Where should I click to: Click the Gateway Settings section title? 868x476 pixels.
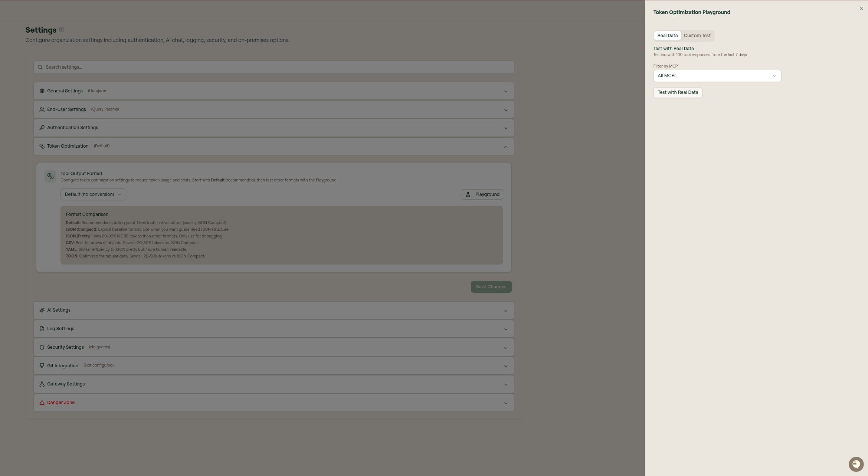tap(66, 384)
